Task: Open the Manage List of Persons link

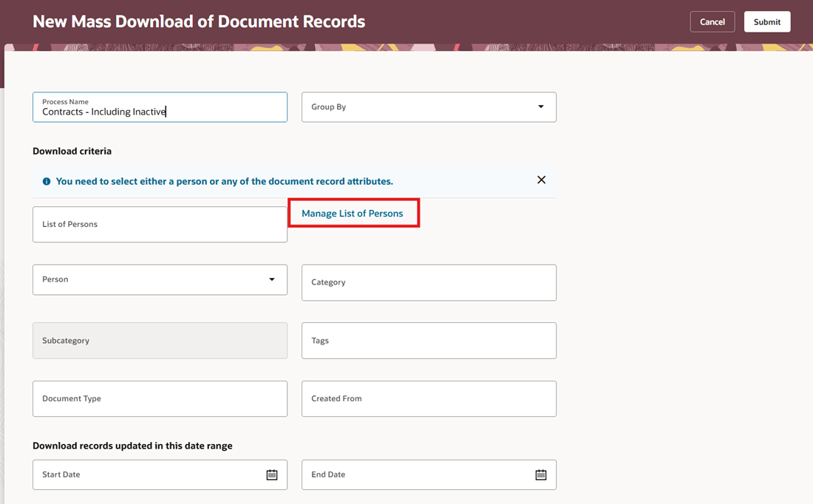Action: 353,213
